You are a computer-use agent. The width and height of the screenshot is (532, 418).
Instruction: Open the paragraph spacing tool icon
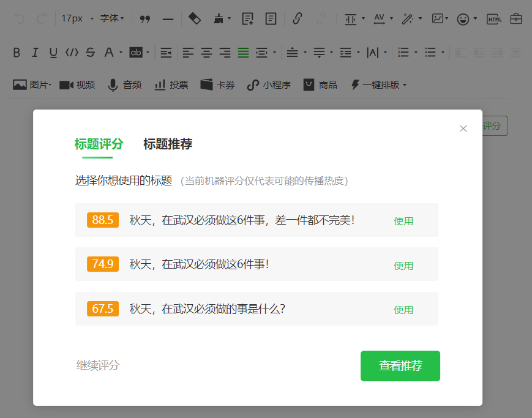351,18
